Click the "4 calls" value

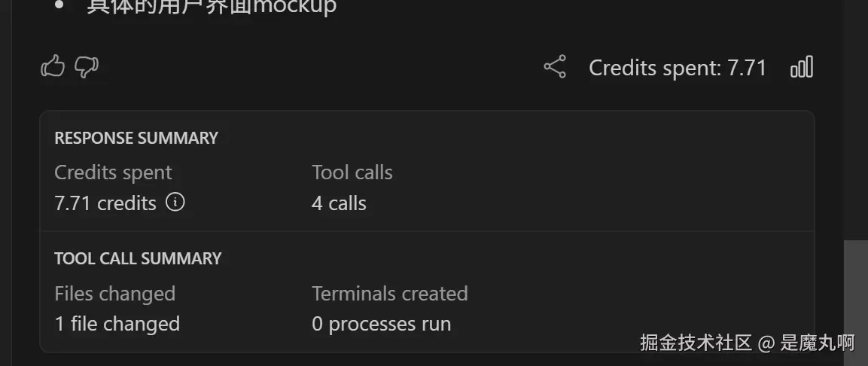[x=339, y=203]
